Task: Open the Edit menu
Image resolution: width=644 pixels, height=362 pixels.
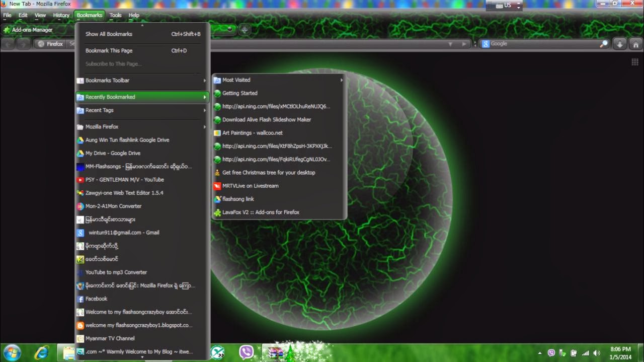Action: [x=23, y=15]
